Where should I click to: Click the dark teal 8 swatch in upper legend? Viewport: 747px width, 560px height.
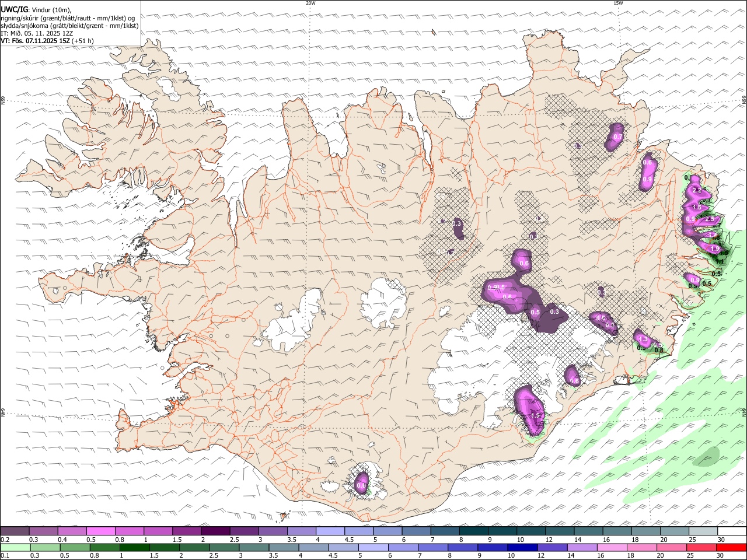tap(474, 531)
